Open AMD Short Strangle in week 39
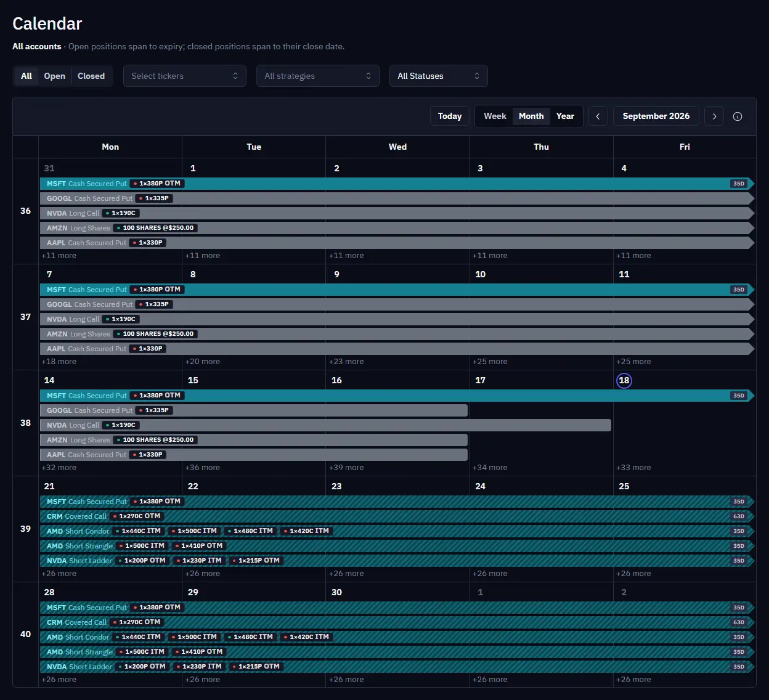 click(x=397, y=546)
